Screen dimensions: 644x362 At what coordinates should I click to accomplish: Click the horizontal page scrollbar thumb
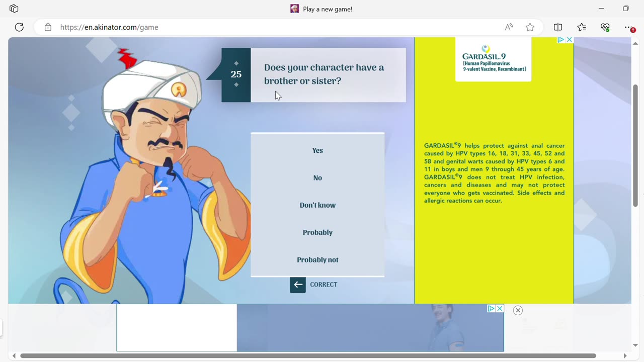pos(308,356)
